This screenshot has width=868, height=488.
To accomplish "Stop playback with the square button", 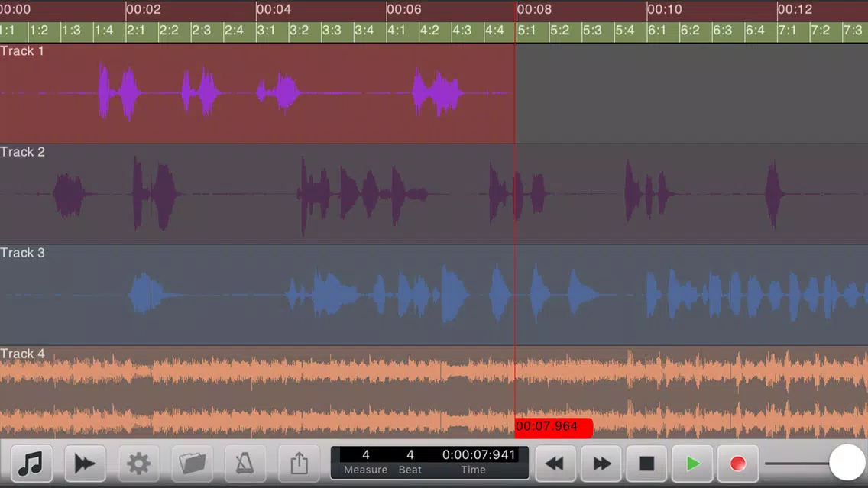I will tap(646, 464).
